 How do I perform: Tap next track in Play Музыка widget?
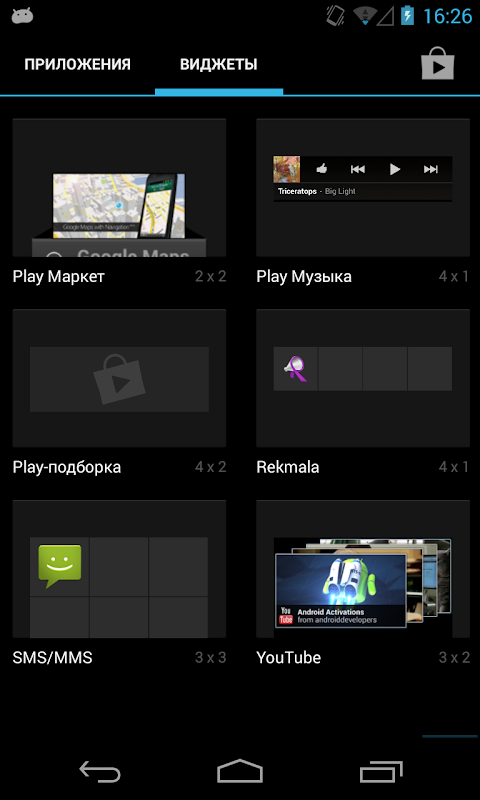point(431,169)
